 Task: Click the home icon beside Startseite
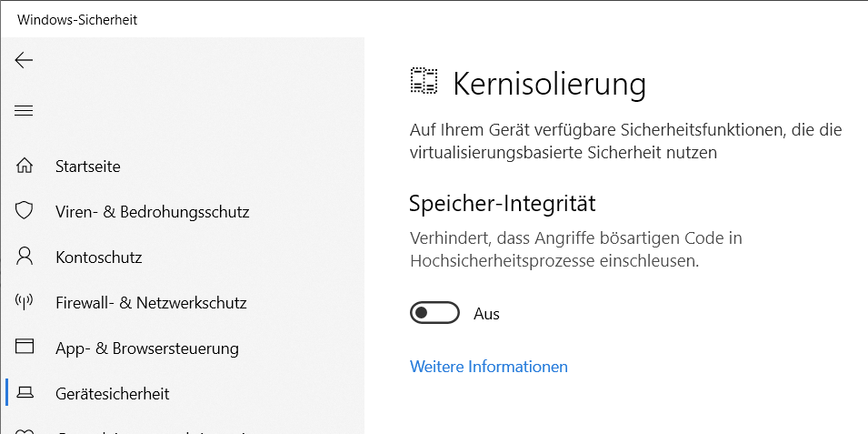coord(25,167)
